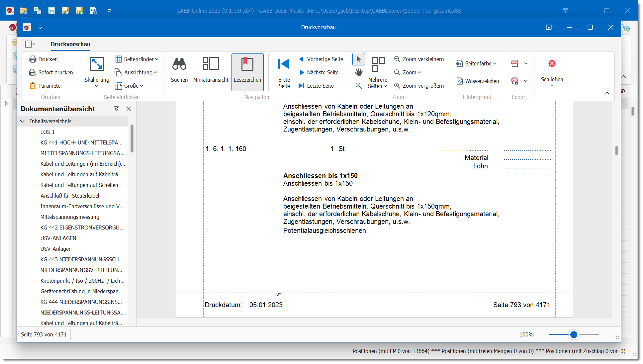Viewport: 643px width, 364px height.
Task: Click Schließen red close icon
Action: pyautogui.click(x=552, y=63)
